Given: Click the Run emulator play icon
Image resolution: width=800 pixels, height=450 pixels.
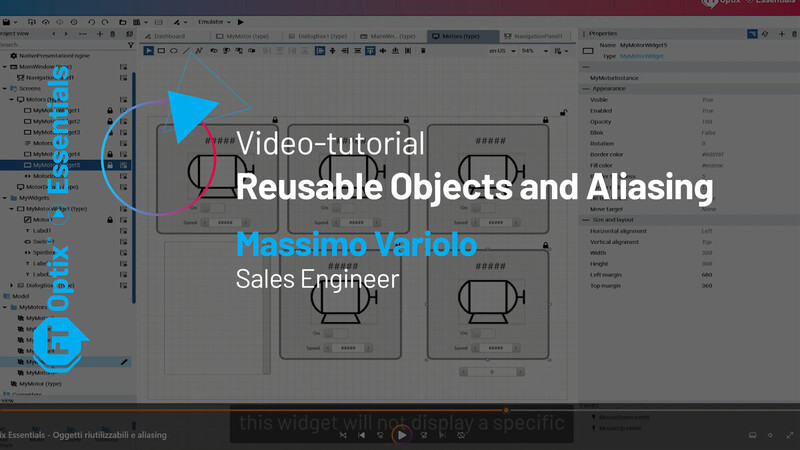Looking at the screenshot, I should tap(240, 21).
